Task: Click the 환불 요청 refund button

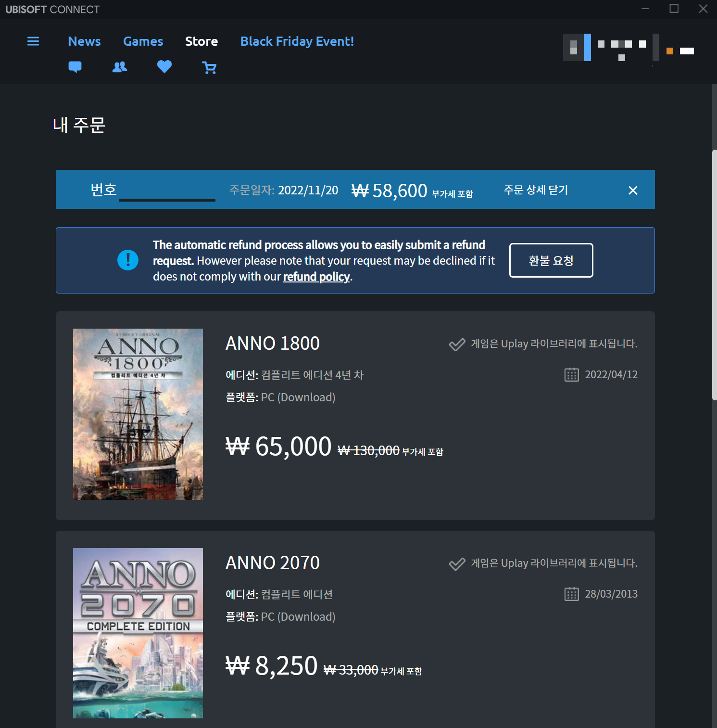Action: pyautogui.click(x=551, y=260)
